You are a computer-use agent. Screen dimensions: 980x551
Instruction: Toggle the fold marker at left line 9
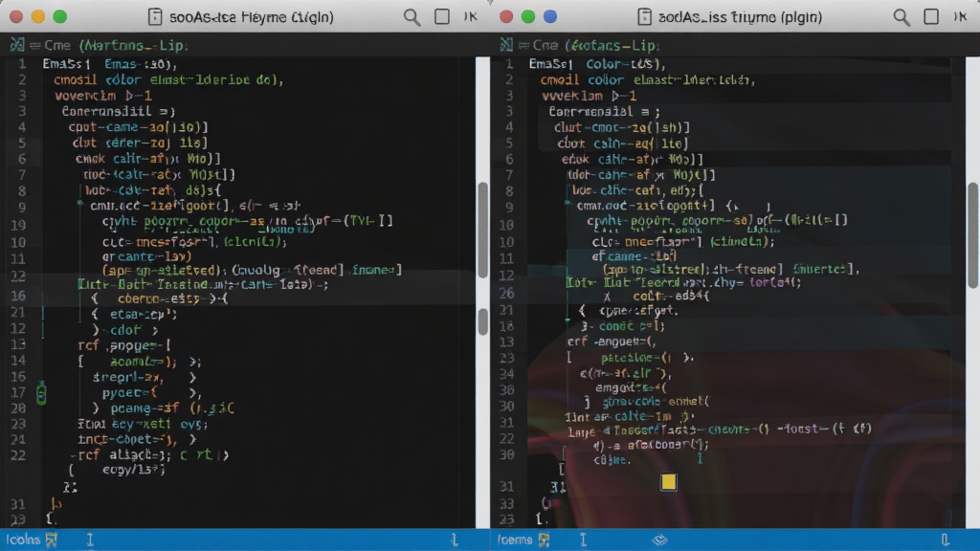(x=80, y=204)
